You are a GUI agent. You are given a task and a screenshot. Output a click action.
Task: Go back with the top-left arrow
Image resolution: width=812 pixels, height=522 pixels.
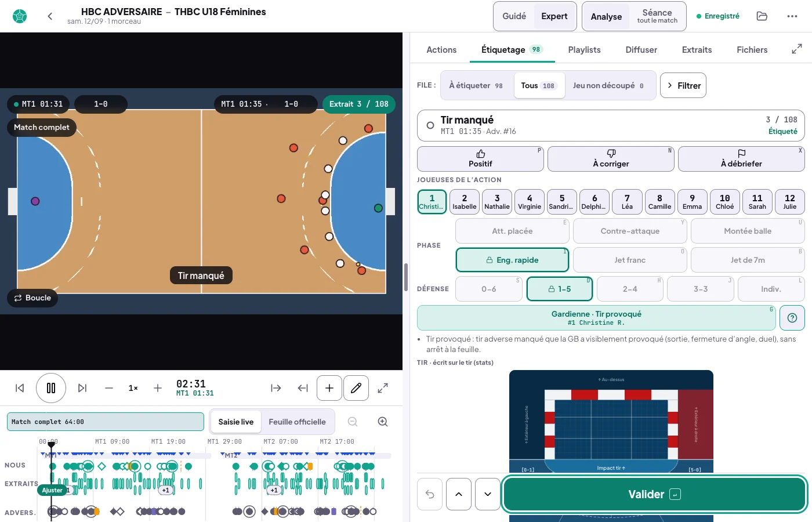coord(50,16)
